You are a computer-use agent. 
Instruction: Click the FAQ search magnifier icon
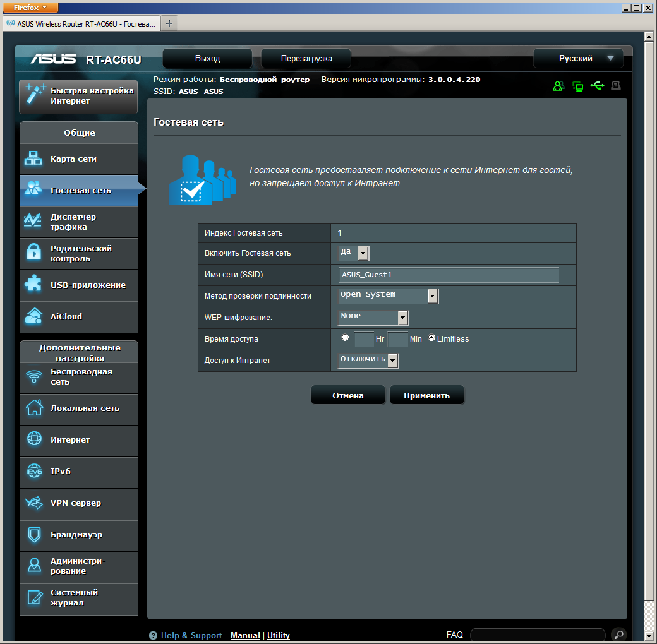click(x=619, y=635)
